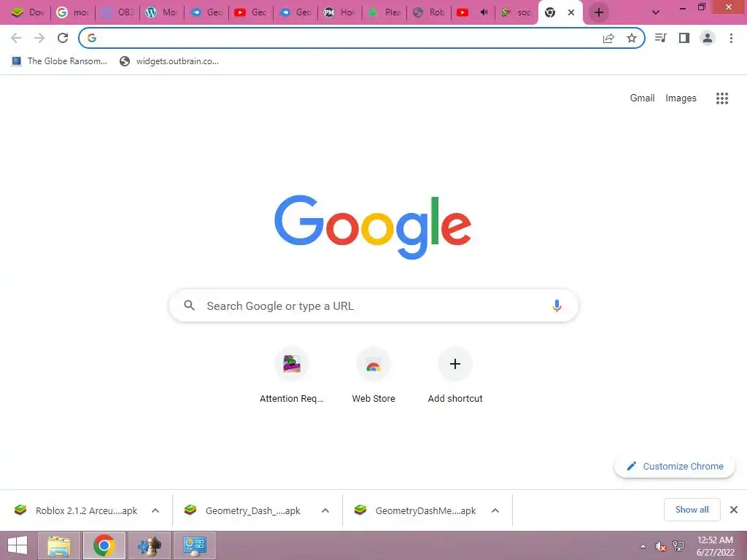Switch to the 'Ple' tab with green icon

[x=384, y=12]
